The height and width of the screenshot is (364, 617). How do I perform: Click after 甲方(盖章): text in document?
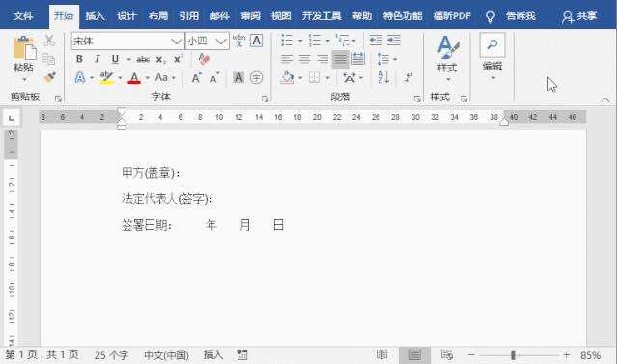(x=182, y=173)
